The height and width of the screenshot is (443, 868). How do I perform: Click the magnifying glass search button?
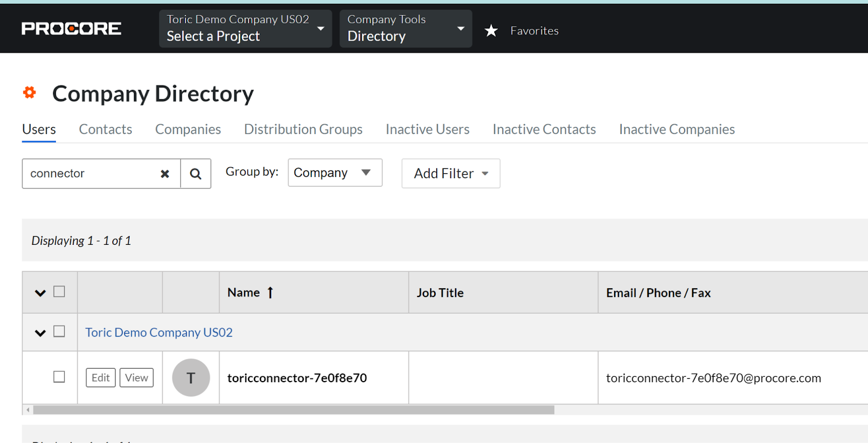195,174
